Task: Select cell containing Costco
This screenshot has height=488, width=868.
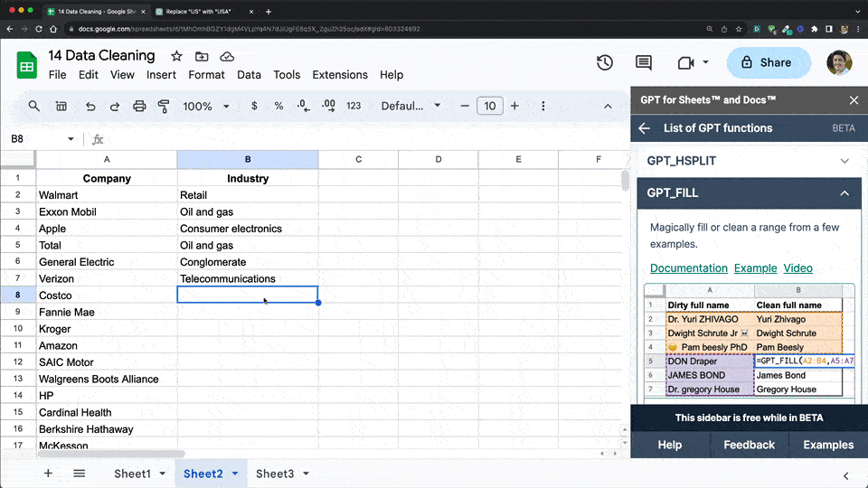Action: 107,296
